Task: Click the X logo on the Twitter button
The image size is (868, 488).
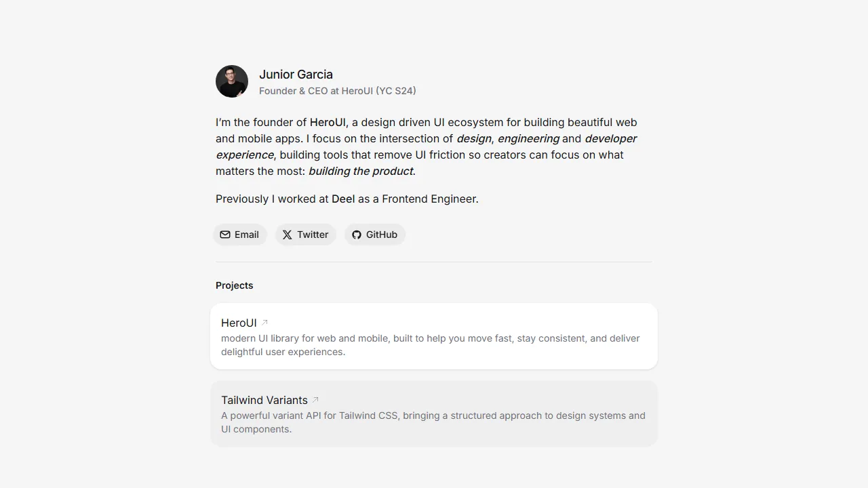Action: coord(288,235)
